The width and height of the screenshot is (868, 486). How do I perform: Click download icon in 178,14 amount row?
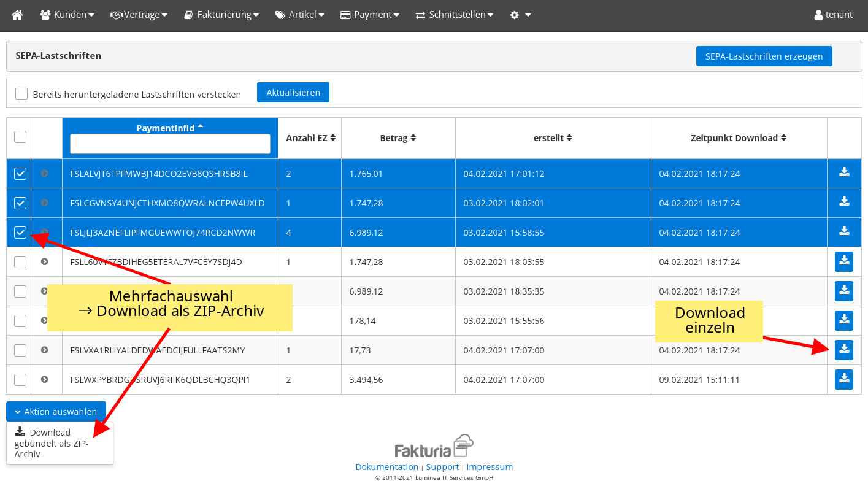pyautogui.click(x=844, y=320)
